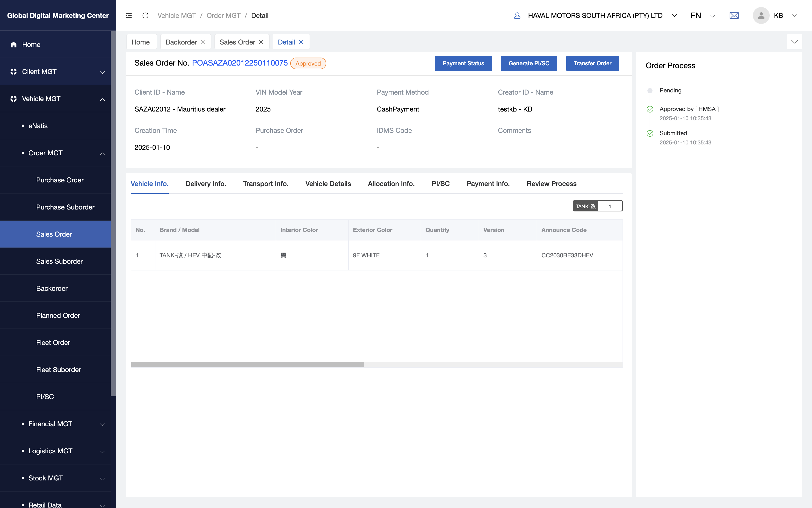Image resolution: width=812 pixels, height=508 pixels.
Task: Click the Client MGT sidebar icon
Action: tap(14, 72)
